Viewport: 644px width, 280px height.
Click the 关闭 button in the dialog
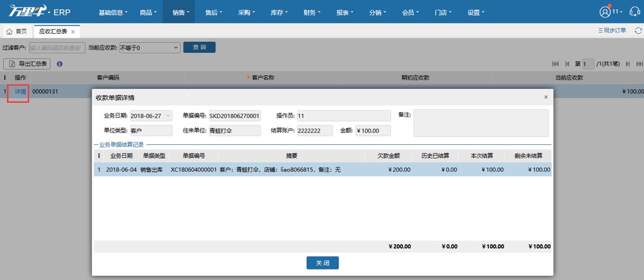point(323,263)
